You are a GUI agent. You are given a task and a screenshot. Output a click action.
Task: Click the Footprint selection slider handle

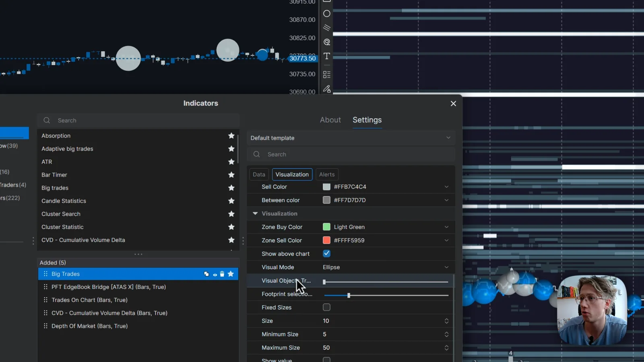click(x=349, y=295)
